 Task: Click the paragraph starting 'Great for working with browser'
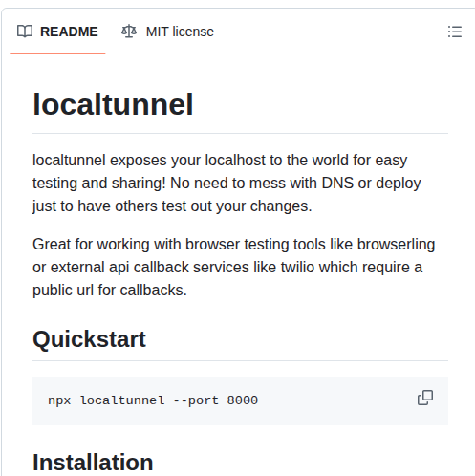coord(234,268)
